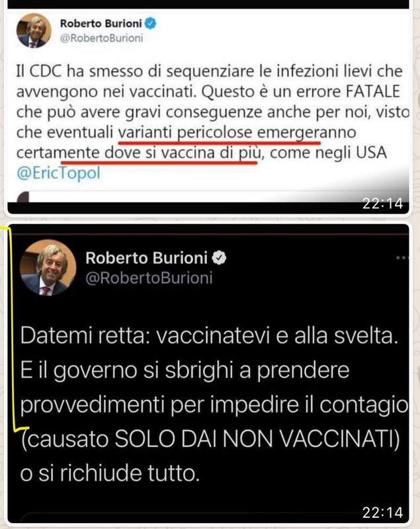420x529 pixels.
Task: Click the @RobertoBurioni handle in the dark tweet
Action: (149, 278)
